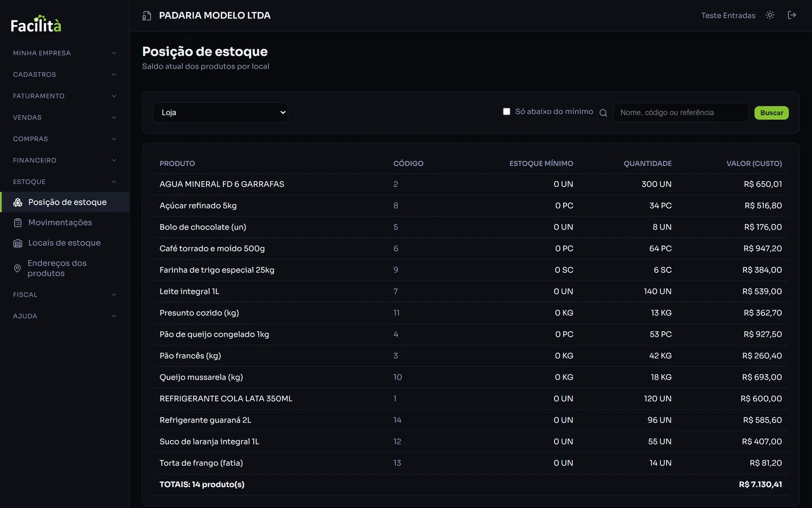Screen dimensions: 812x508
Task: Click the Facilità logo
Action: 36,24
